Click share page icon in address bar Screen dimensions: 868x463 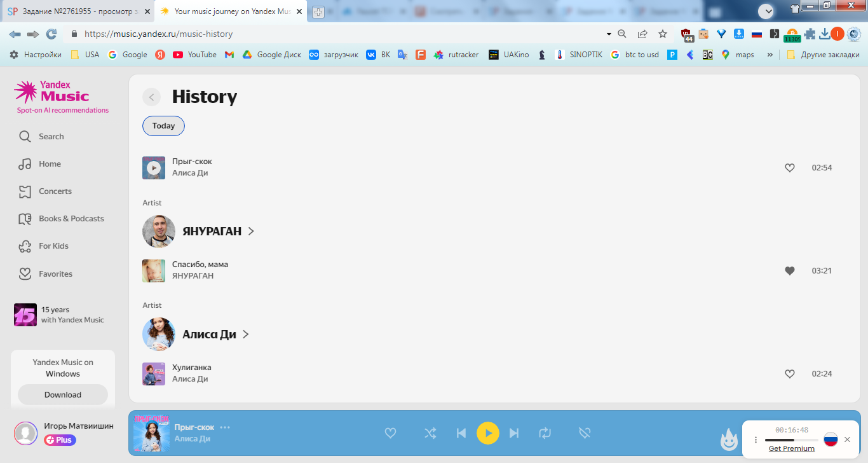pos(642,34)
